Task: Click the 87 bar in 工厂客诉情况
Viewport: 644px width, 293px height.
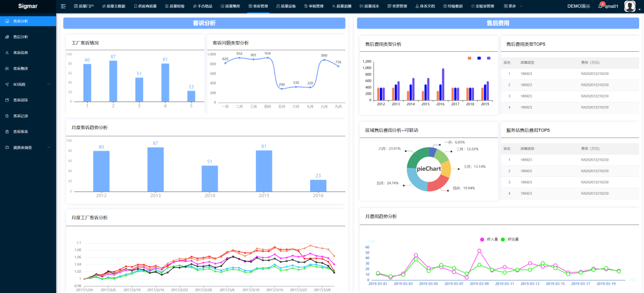Action: pos(113,81)
